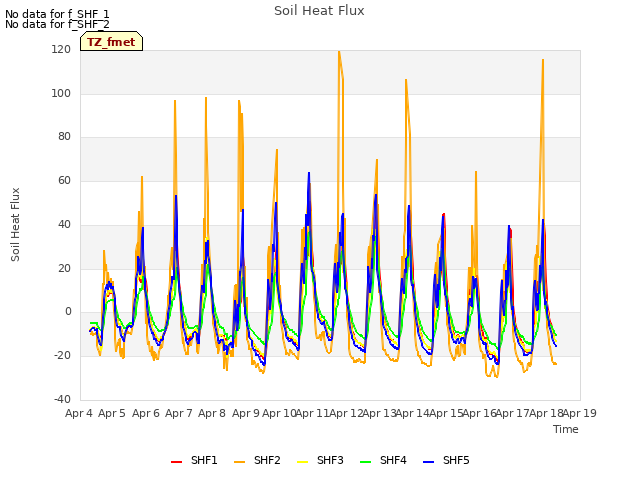This screenshot has width=640, height=480.
Task: Click the 60 y-axis tick label
Action: 64,180
